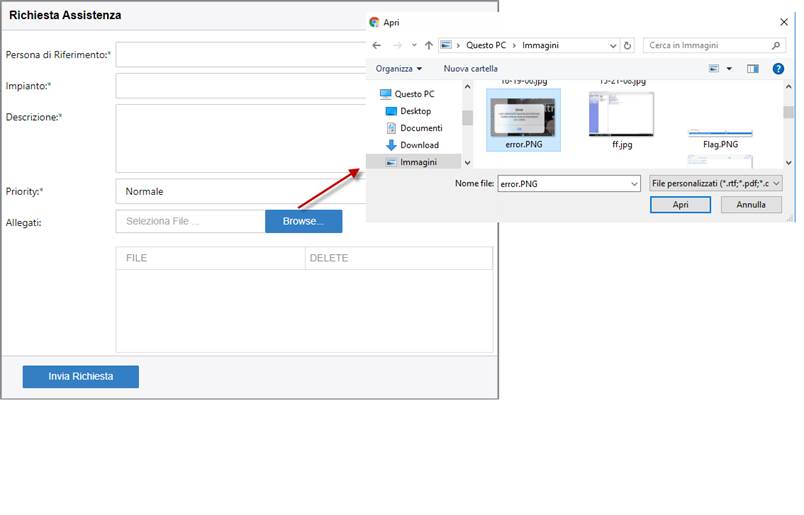Click the help question mark icon
Screen dimensions: 804x515
tap(778, 69)
